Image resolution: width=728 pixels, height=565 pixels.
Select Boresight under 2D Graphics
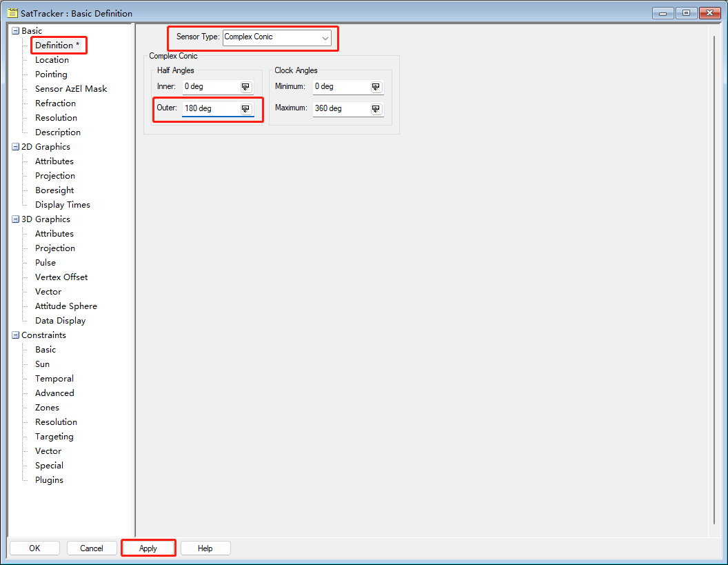tap(54, 190)
